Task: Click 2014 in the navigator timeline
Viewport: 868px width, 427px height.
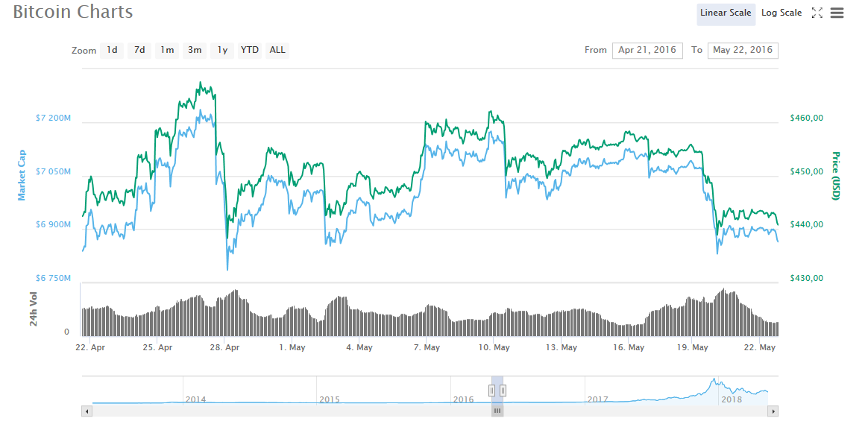Action: tap(195, 399)
